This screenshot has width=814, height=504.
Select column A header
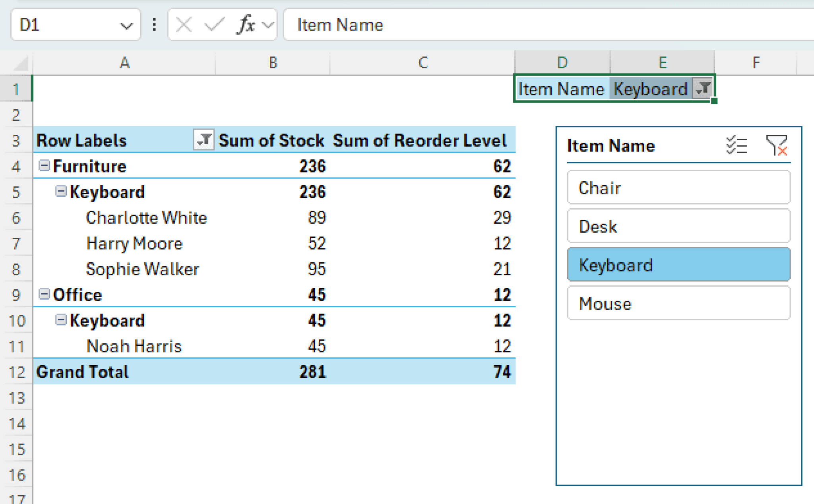tap(124, 63)
